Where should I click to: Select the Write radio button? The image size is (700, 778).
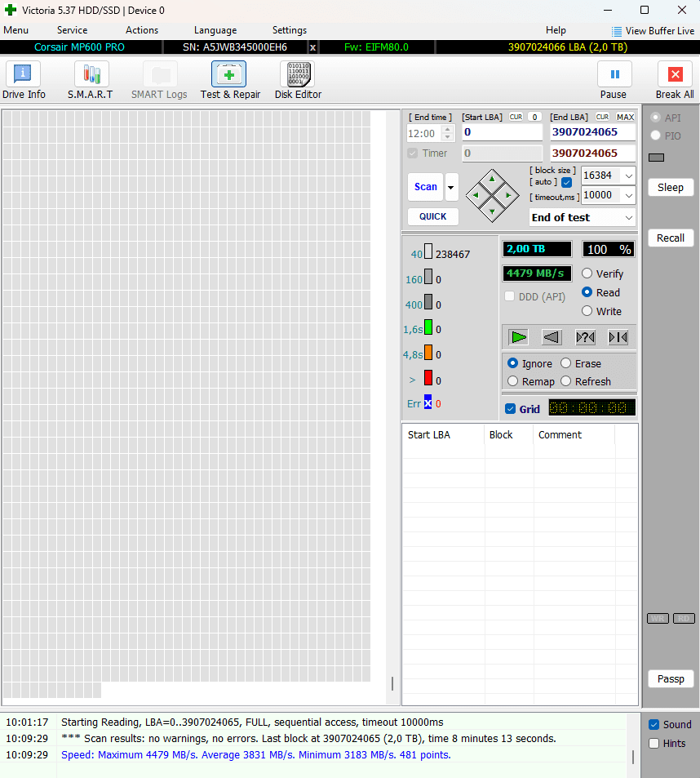tap(587, 311)
